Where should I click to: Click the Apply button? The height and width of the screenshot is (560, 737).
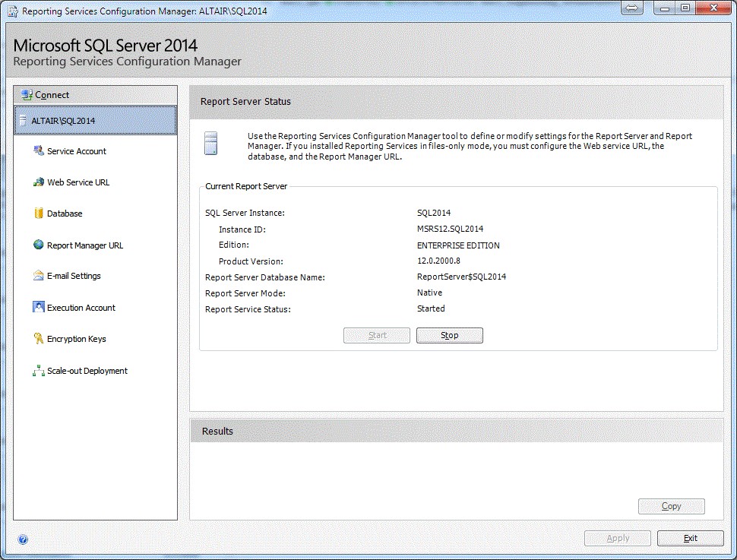(617, 538)
